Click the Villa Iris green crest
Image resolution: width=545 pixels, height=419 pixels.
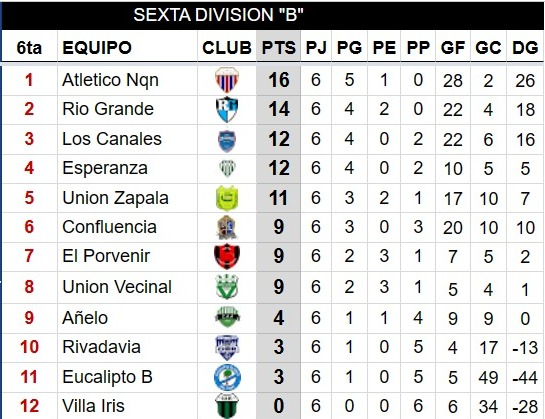click(227, 406)
